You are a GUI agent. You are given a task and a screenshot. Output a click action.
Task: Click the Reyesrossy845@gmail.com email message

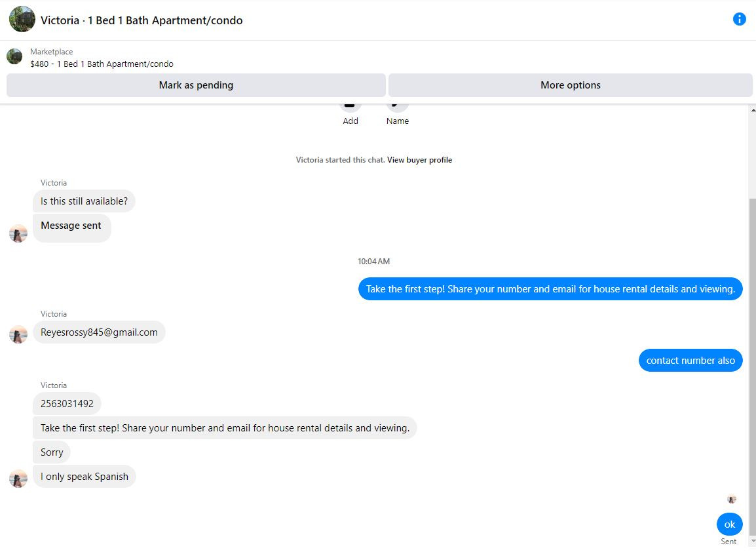pyautogui.click(x=99, y=332)
